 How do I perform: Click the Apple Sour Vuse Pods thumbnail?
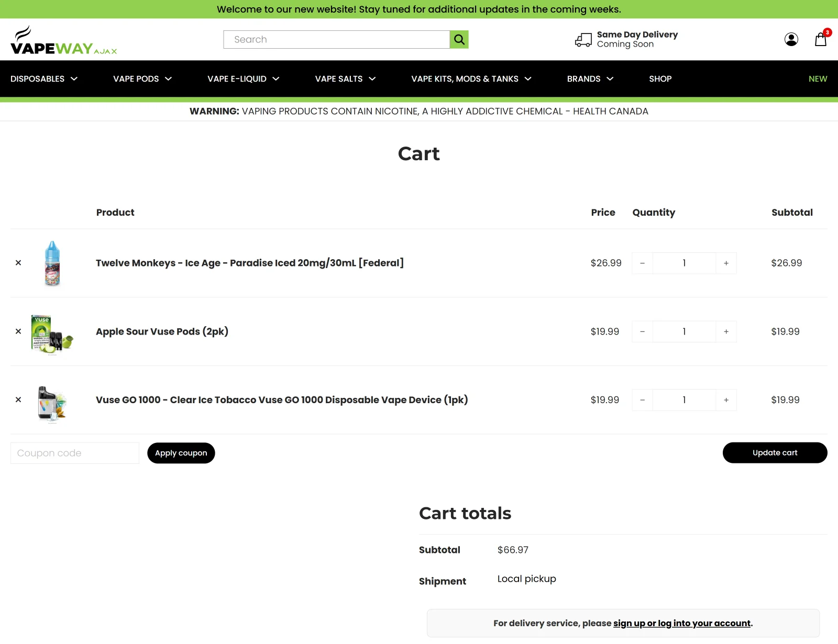pos(52,334)
